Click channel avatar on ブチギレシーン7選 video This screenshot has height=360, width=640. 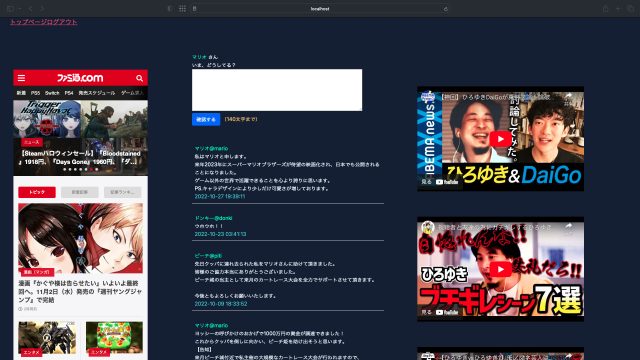(x=428, y=227)
